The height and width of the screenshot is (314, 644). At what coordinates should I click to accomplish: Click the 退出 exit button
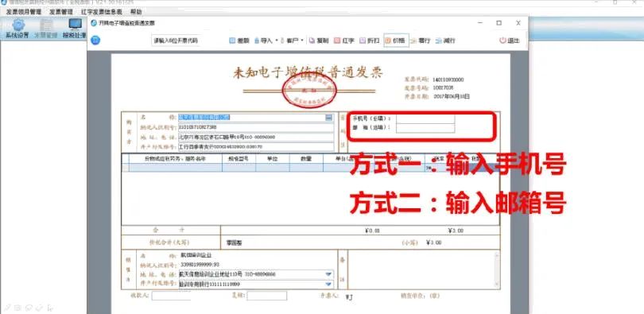pyautogui.click(x=510, y=41)
